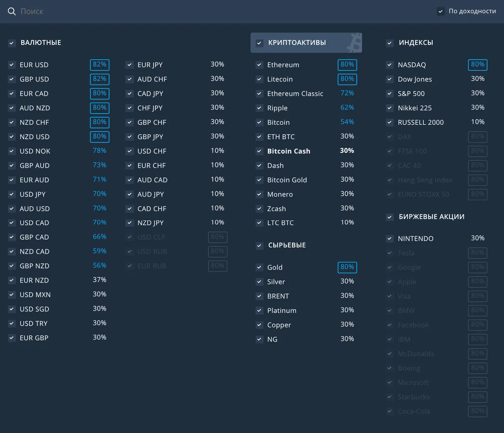Toggle the По доходности sort checkbox
Image resolution: width=504 pixels, height=433 pixels.
point(441,11)
